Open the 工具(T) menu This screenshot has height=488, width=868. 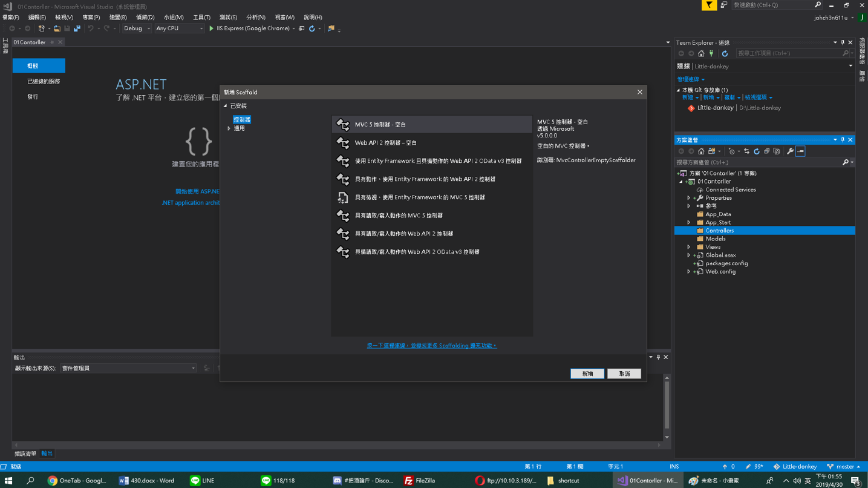tap(201, 18)
